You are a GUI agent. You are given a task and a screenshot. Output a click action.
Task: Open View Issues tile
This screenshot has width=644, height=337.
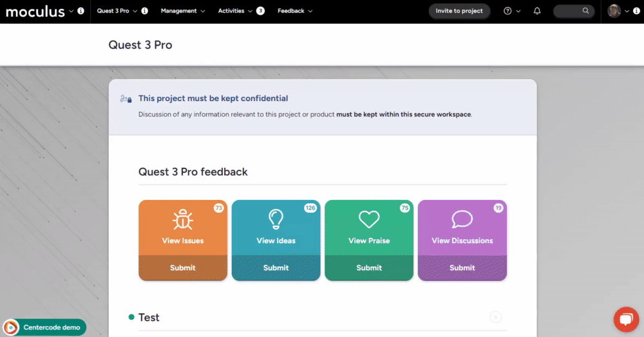tap(183, 228)
